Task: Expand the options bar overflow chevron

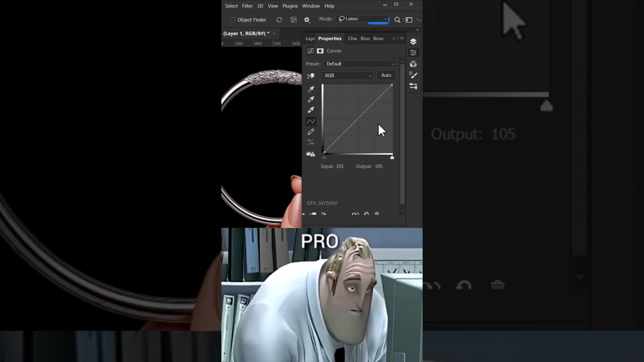Action: pyautogui.click(x=418, y=20)
